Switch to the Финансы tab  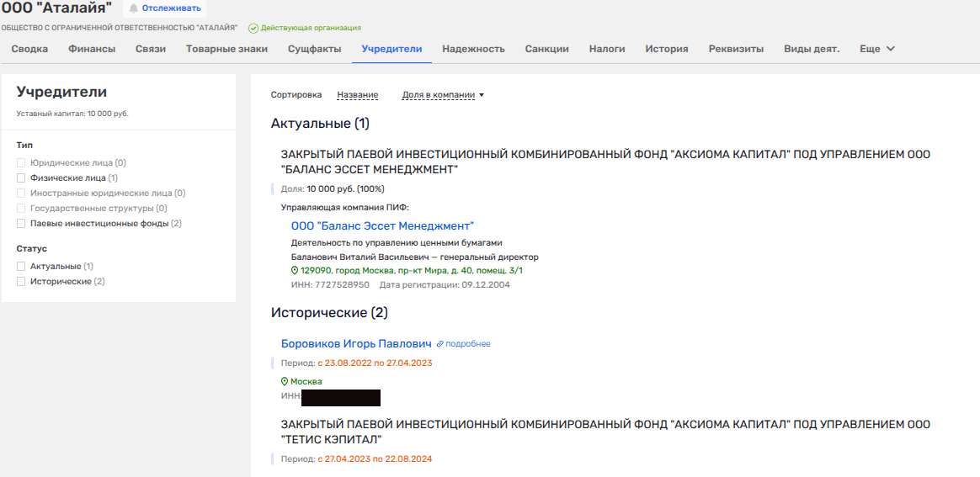[92, 49]
